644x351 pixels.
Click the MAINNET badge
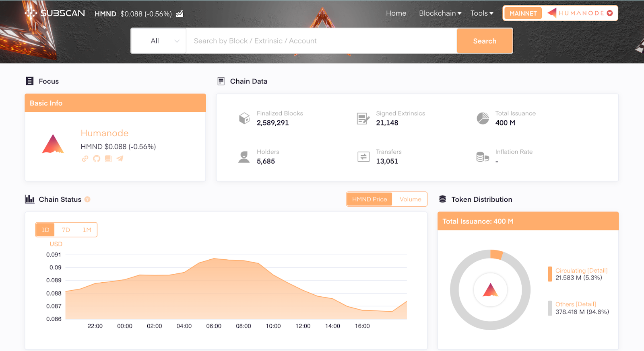[523, 13]
